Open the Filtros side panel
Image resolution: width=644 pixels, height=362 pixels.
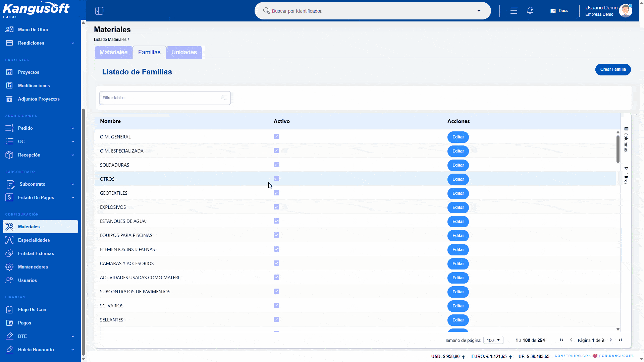pos(626,176)
